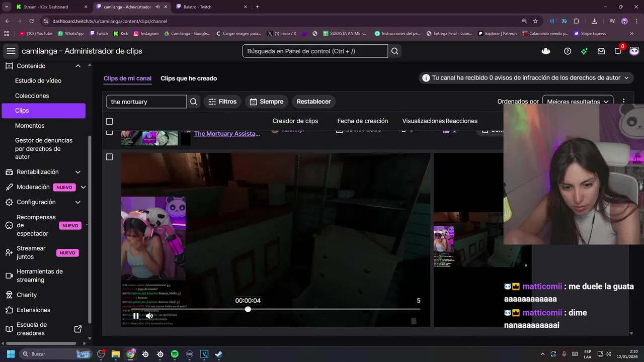This screenshot has width=644, height=362.
Task: Tick the checkbox of the playing clip row
Action: pyautogui.click(x=109, y=157)
